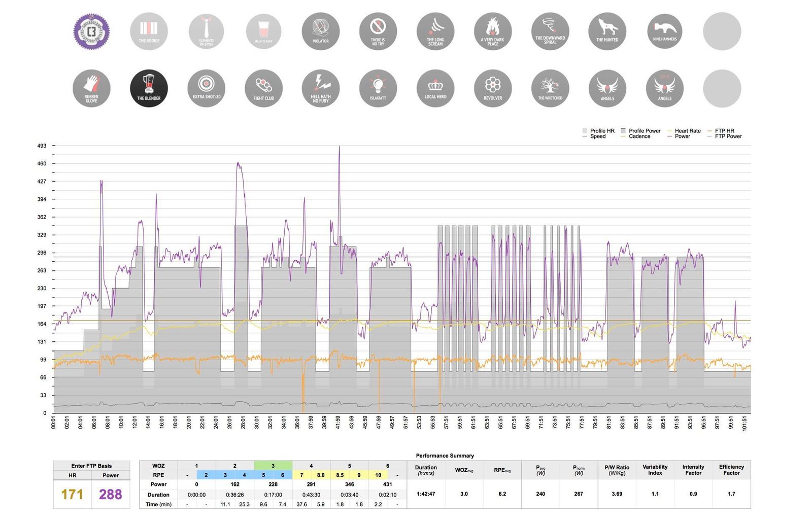Screen dimensions: 812x525
Task: Select The Blender workout icon
Action: click(149, 89)
